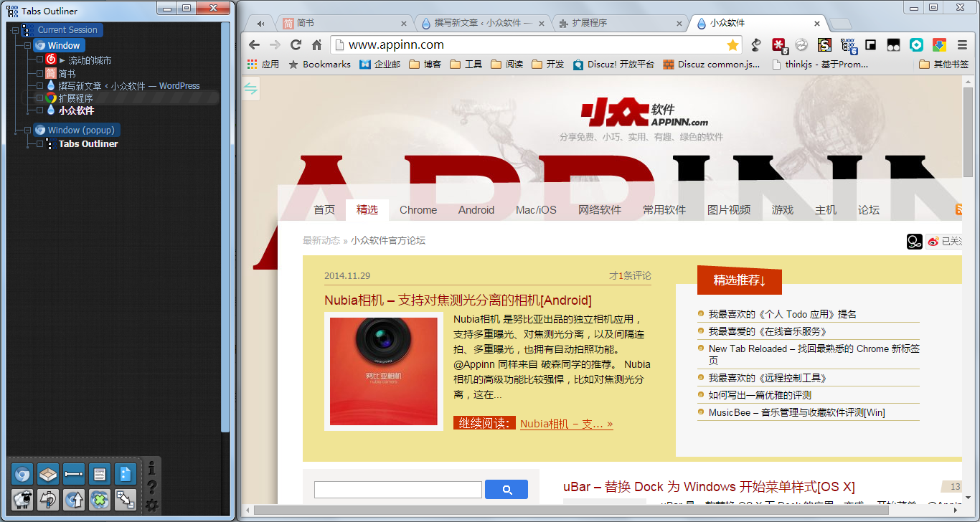Select the 撰写新文章 WordPress tree item
The width and height of the screenshot is (980, 522).
[129, 85]
